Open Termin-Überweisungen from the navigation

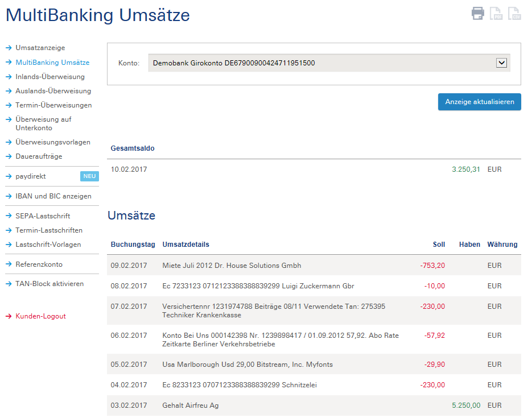(x=52, y=105)
